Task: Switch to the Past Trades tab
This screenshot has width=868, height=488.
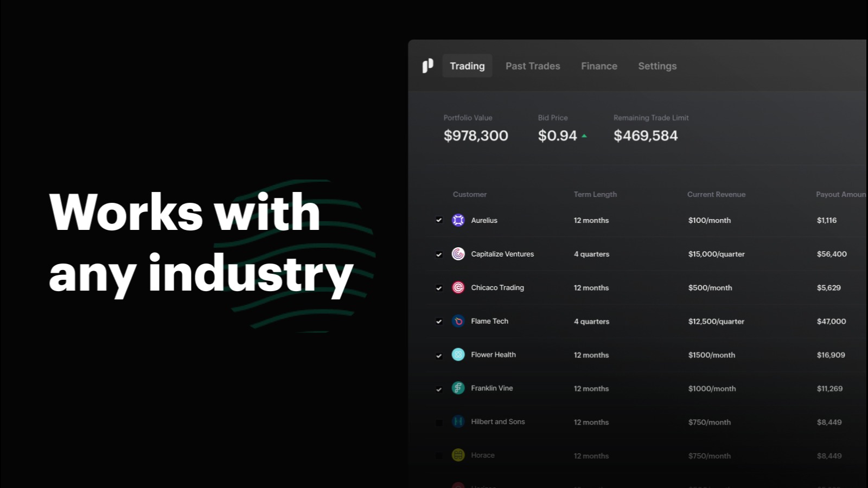Action: pyautogui.click(x=533, y=66)
